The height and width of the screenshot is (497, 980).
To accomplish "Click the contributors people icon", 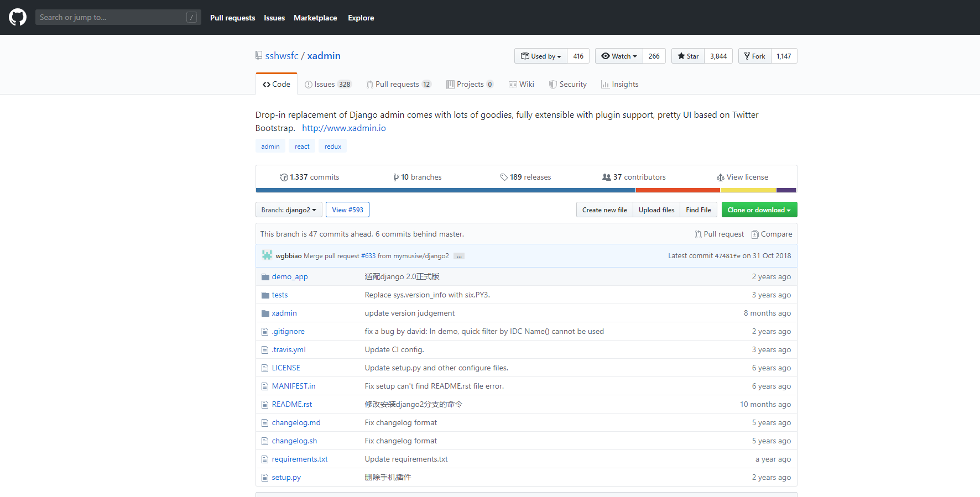I will 607,177.
